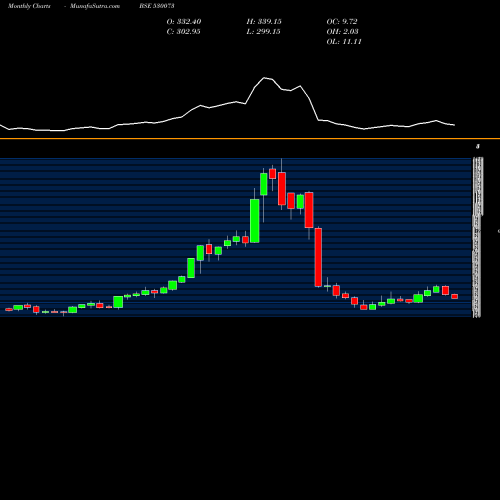Click the last red candlestick on the right
This screenshot has width=500, height=500.
click(x=455, y=296)
